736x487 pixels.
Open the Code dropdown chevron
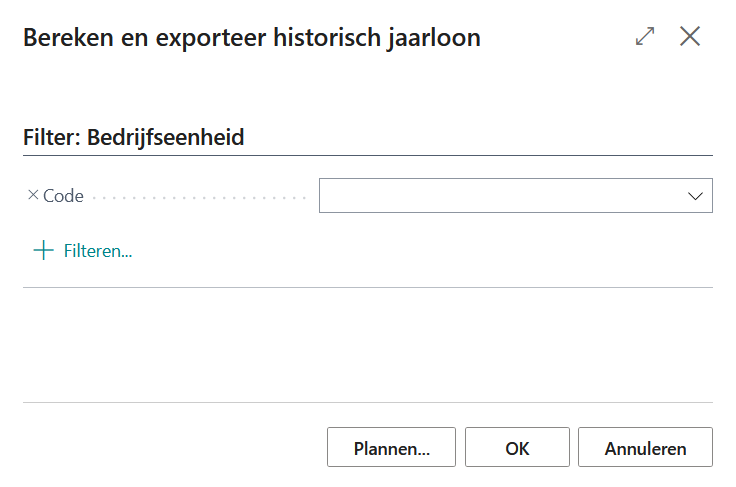coord(696,196)
